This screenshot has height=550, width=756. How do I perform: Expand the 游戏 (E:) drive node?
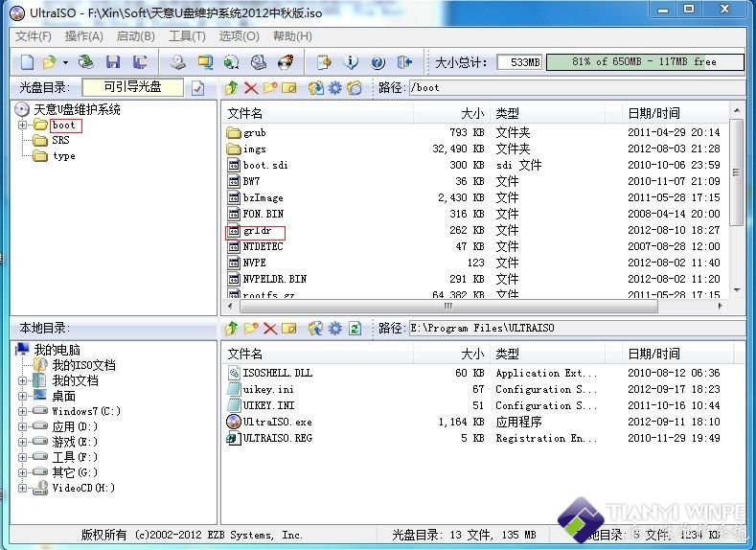(23, 442)
